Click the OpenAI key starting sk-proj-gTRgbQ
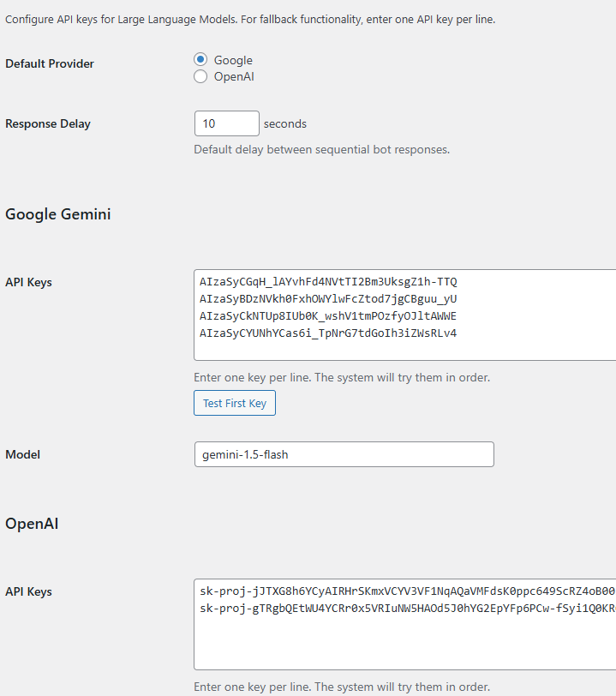 (408, 608)
